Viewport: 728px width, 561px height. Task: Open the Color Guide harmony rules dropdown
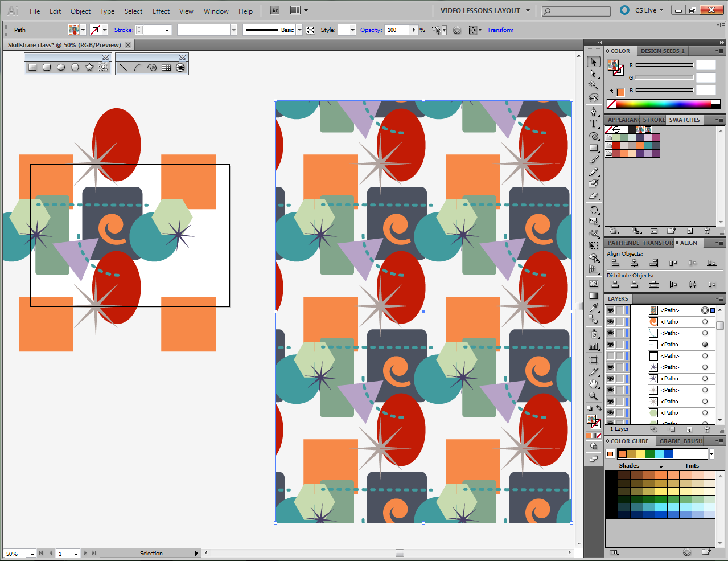711,454
